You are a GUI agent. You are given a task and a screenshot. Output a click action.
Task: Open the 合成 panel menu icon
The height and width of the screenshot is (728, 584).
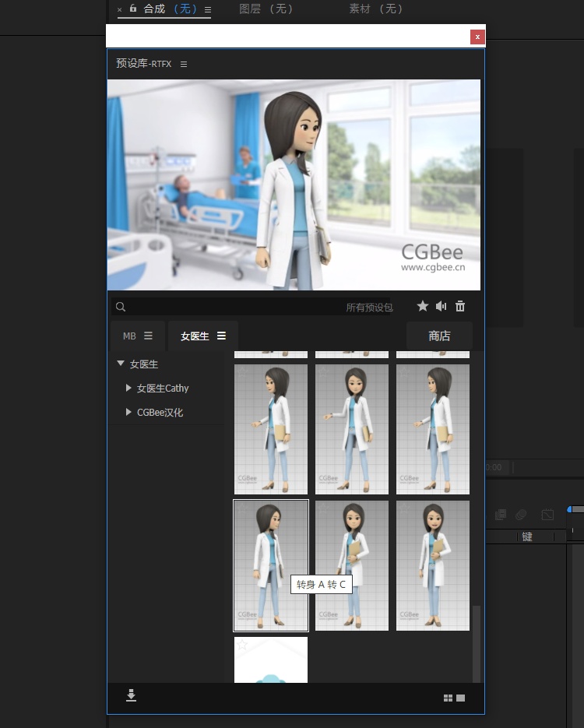[208, 9]
